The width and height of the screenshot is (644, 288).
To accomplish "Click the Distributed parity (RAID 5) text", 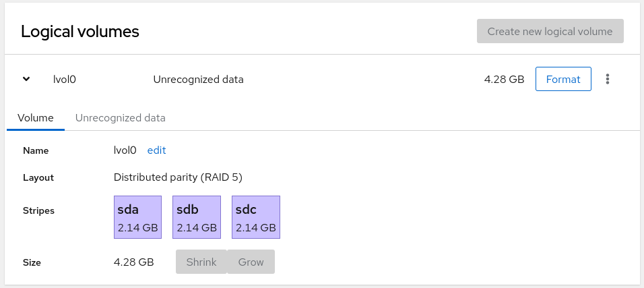I will [178, 177].
